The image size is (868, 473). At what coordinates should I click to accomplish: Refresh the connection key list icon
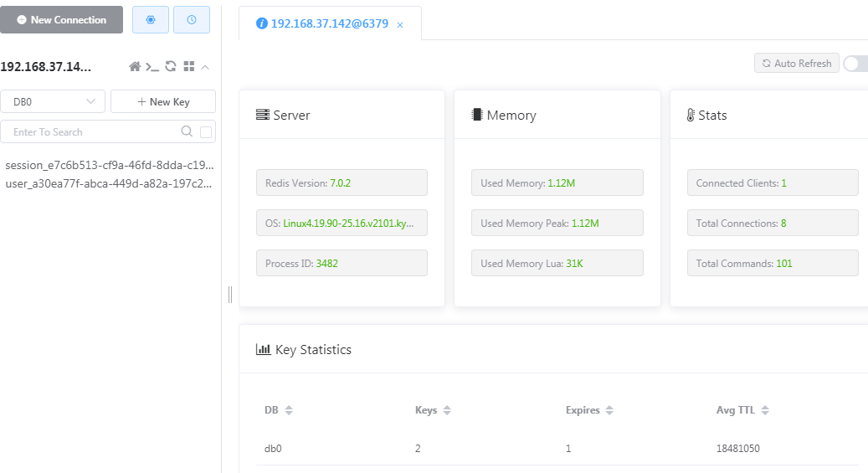tap(171, 66)
